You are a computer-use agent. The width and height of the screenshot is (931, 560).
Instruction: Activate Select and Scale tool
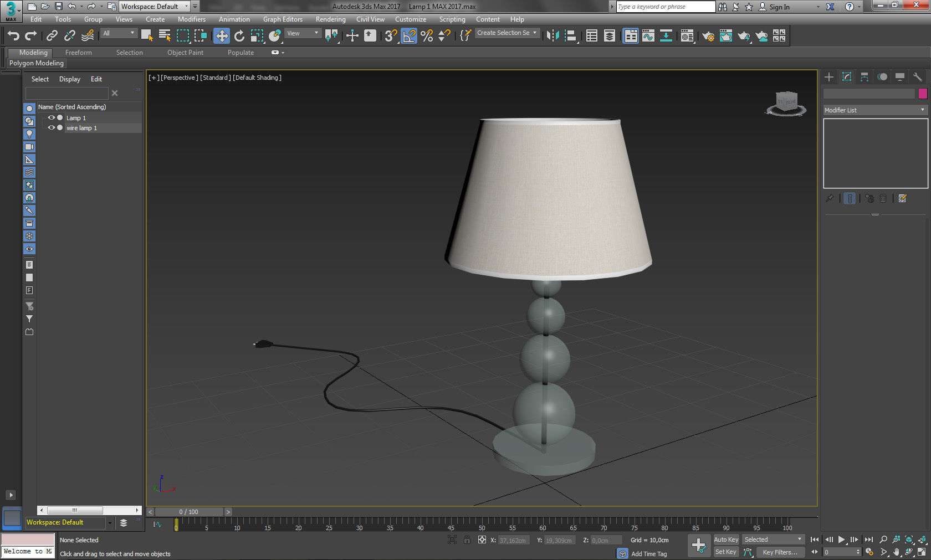[257, 36]
